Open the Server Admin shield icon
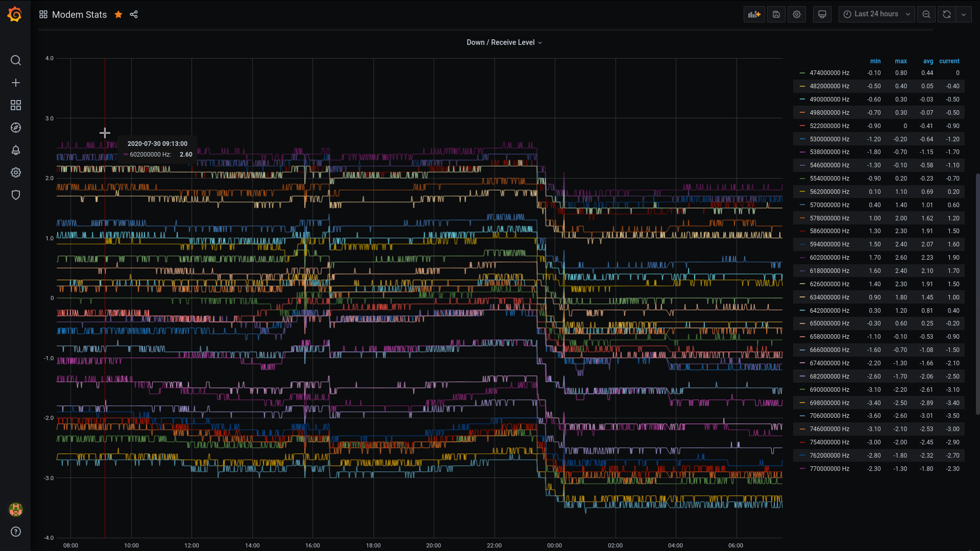980x551 pixels. click(x=16, y=195)
